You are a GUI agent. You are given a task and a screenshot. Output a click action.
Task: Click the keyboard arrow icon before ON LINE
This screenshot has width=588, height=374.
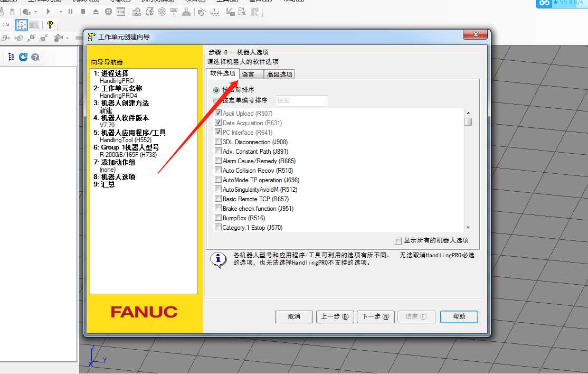pyautogui.click(x=230, y=12)
